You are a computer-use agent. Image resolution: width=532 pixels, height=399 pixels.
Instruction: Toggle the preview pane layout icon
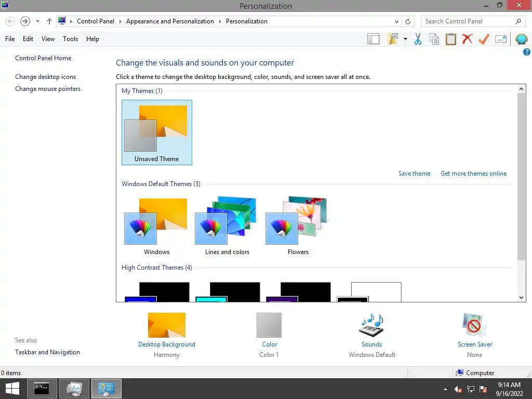click(x=373, y=39)
